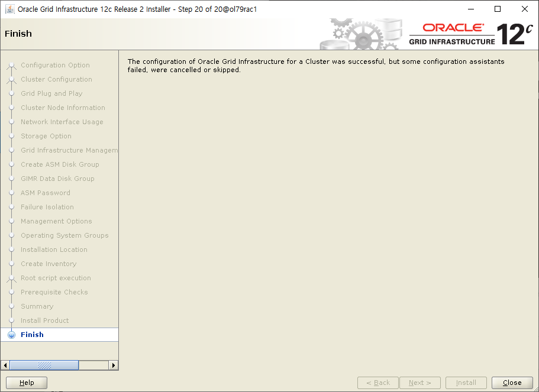Maximize the installer window

coord(498,9)
